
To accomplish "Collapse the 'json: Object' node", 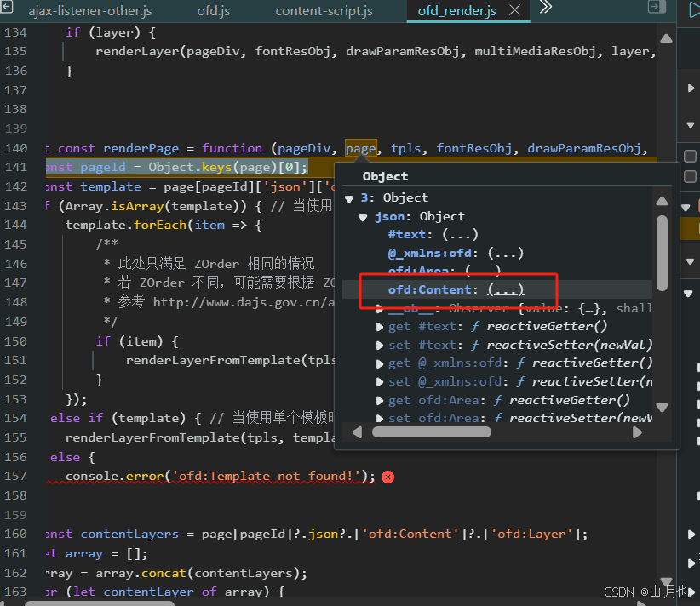I will [x=363, y=217].
